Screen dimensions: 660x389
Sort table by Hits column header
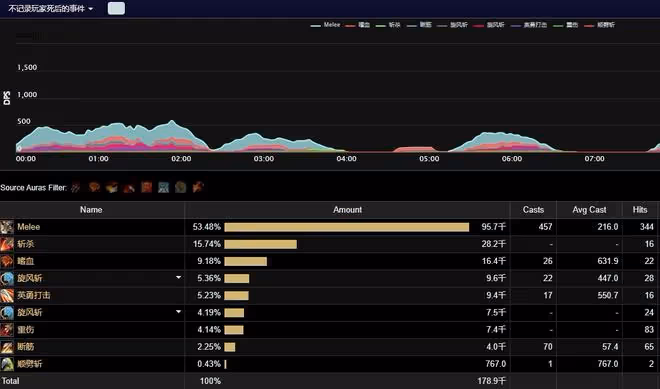640,210
